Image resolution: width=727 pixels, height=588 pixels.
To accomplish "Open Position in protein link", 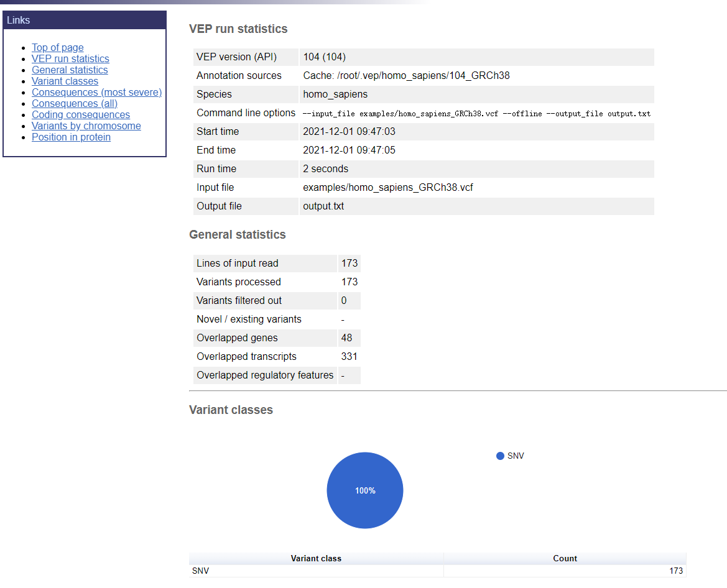I will 71,137.
